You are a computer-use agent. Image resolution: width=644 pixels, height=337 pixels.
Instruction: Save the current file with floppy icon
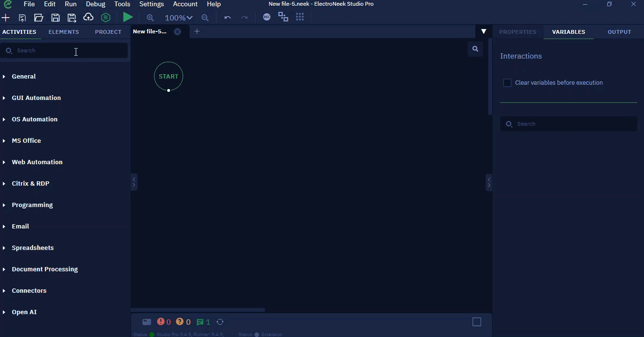[55, 18]
